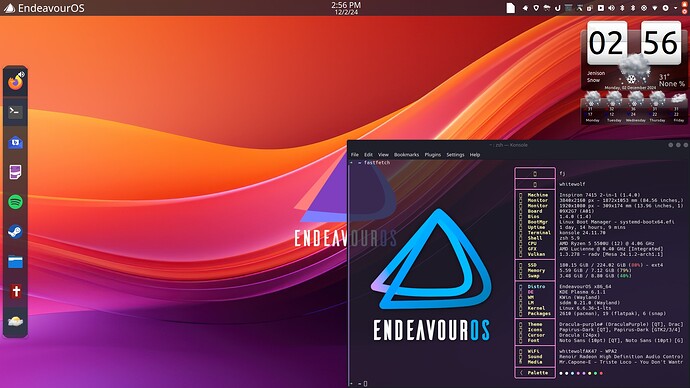Open the blue mail envelope dock app
Viewport: 690px width, 388px height.
(15, 142)
